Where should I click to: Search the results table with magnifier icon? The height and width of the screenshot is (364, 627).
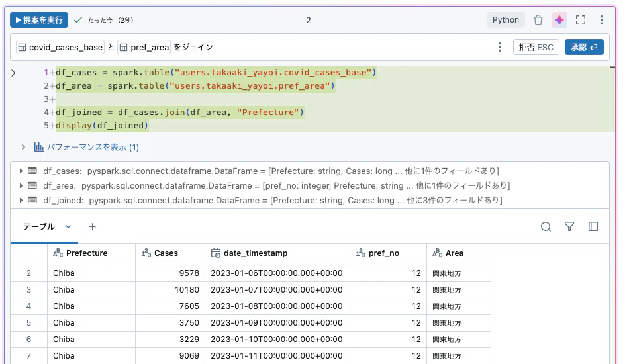click(546, 226)
